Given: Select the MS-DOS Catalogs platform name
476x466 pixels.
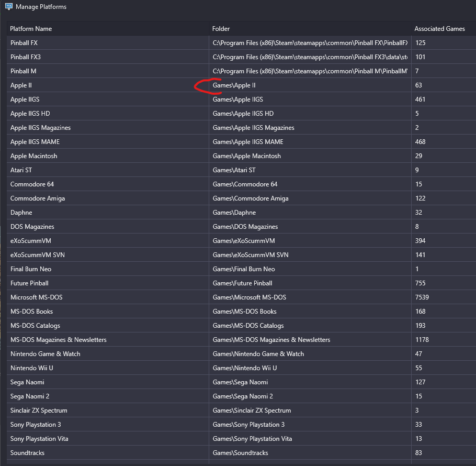Looking at the screenshot, I should coord(35,325).
